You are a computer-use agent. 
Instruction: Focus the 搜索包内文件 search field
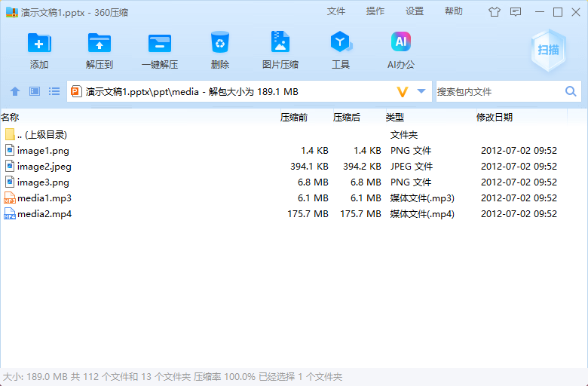(x=498, y=91)
